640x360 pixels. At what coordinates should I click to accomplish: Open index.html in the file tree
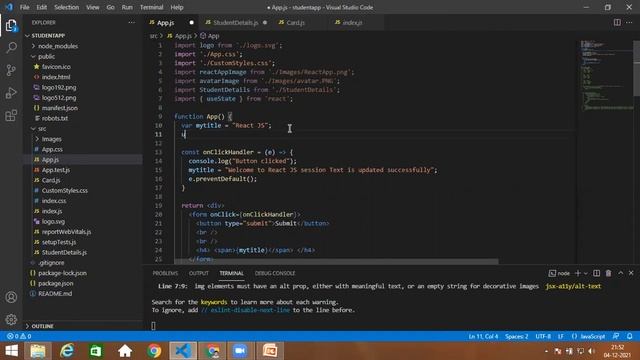[x=56, y=77]
